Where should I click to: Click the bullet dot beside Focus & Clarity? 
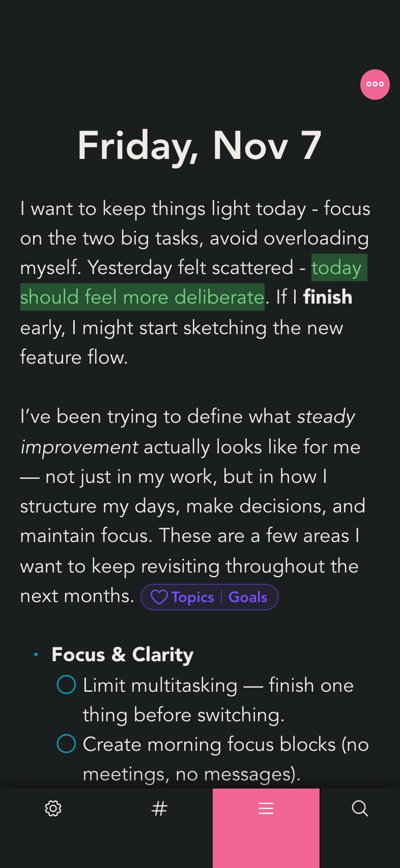pyautogui.click(x=36, y=655)
